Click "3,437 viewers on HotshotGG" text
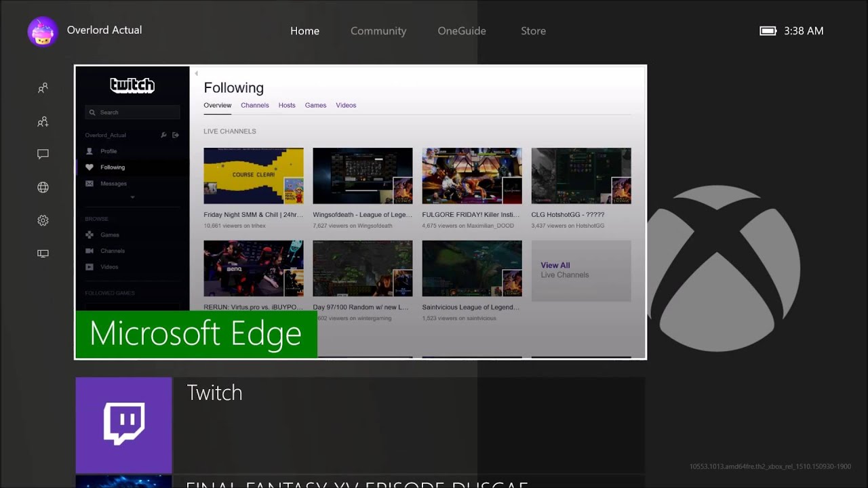868x488 pixels. pyautogui.click(x=568, y=226)
